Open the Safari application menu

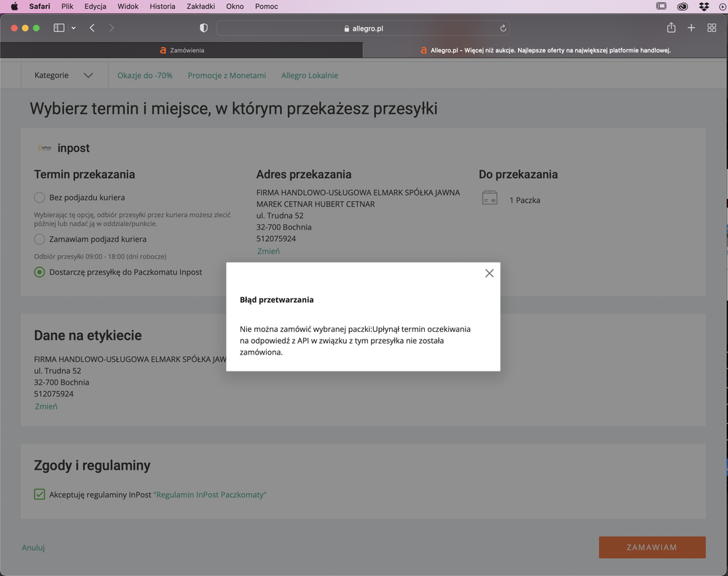click(x=39, y=7)
